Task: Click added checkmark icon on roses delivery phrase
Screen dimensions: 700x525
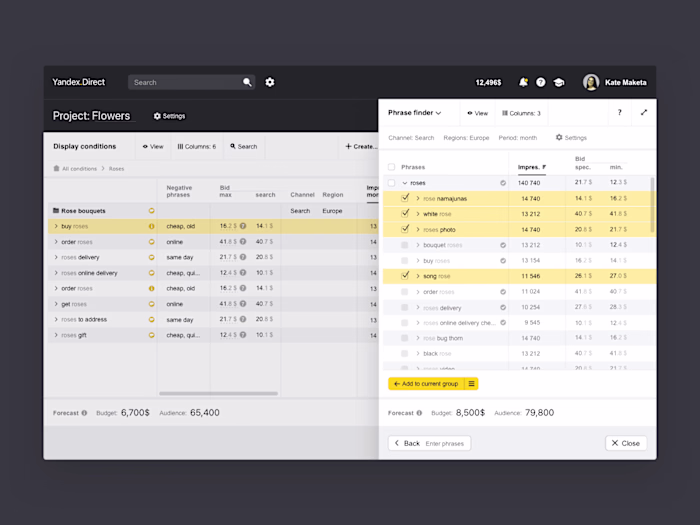Action: point(503,307)
